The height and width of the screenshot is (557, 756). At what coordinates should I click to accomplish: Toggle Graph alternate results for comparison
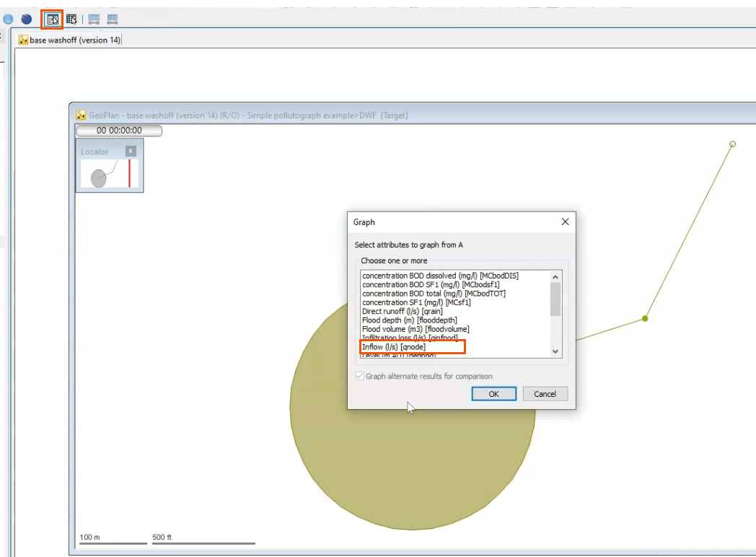click(x=359, y=376)
